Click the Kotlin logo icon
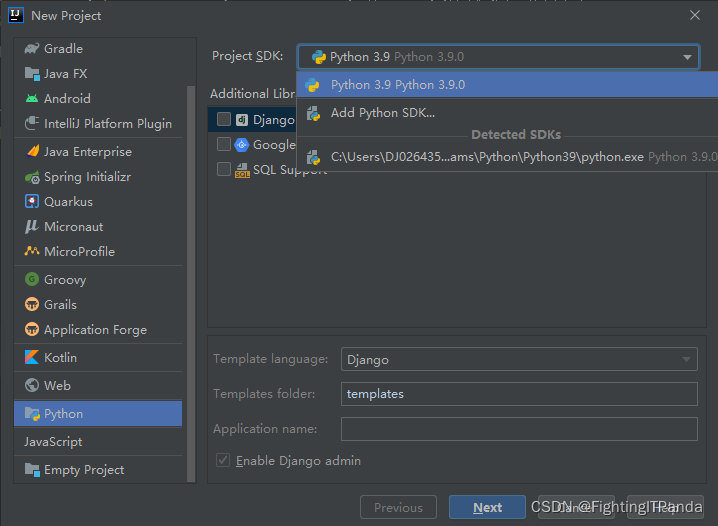The height and width of the screenshot is (526, 718). (32, 357)
